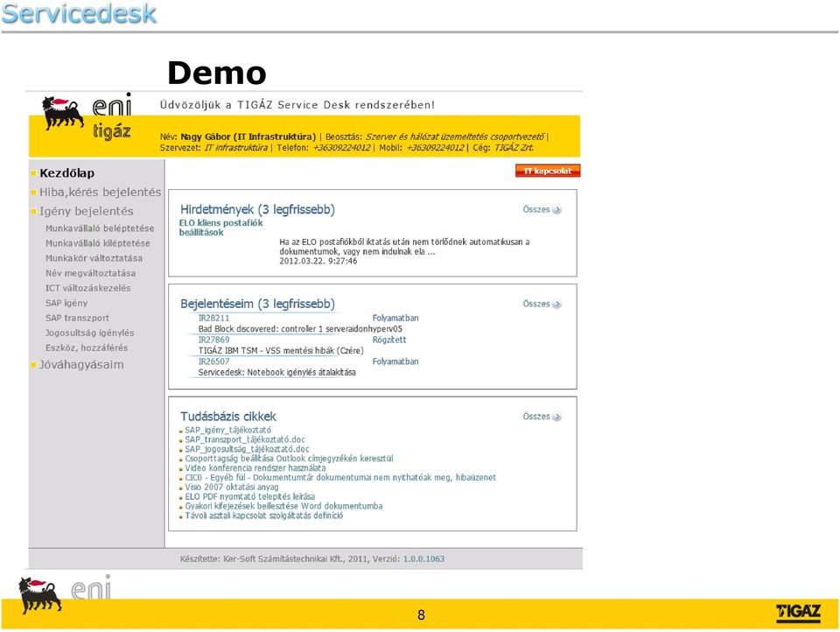This screenshot has width=840, height=632.
Task: Select Jogosultság igénylés submenu item
Action: [x=89, y=333]
